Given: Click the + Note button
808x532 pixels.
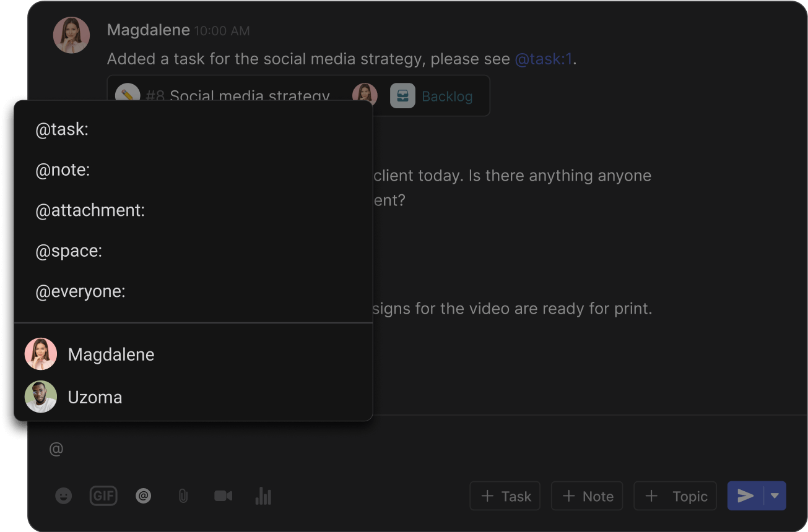Looking at the screenshot, I should (588, 496).
